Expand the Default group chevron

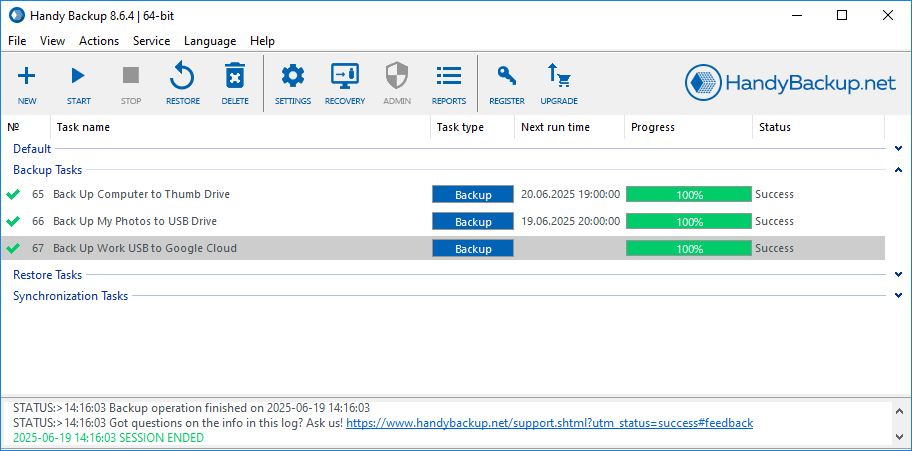coord(899,148)
